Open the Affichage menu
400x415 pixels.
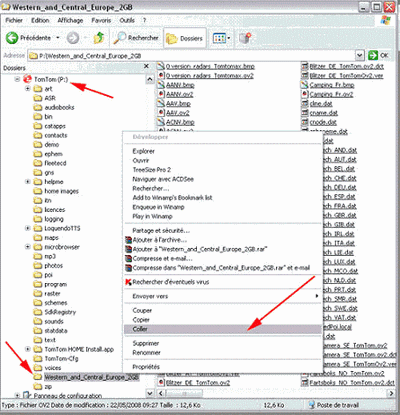(70, 20)
